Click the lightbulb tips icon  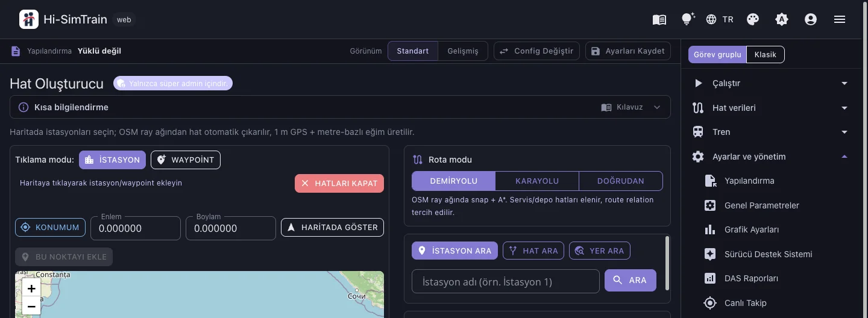pos(688,19)
